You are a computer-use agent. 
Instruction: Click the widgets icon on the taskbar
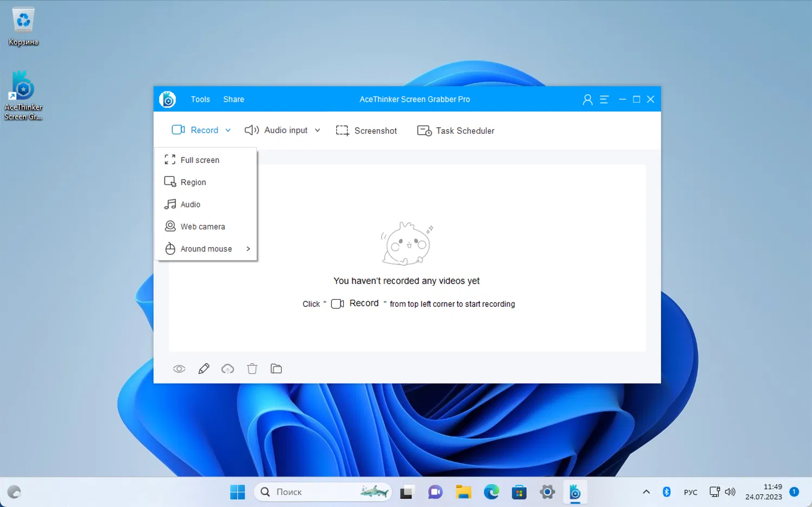pos(14,492)
